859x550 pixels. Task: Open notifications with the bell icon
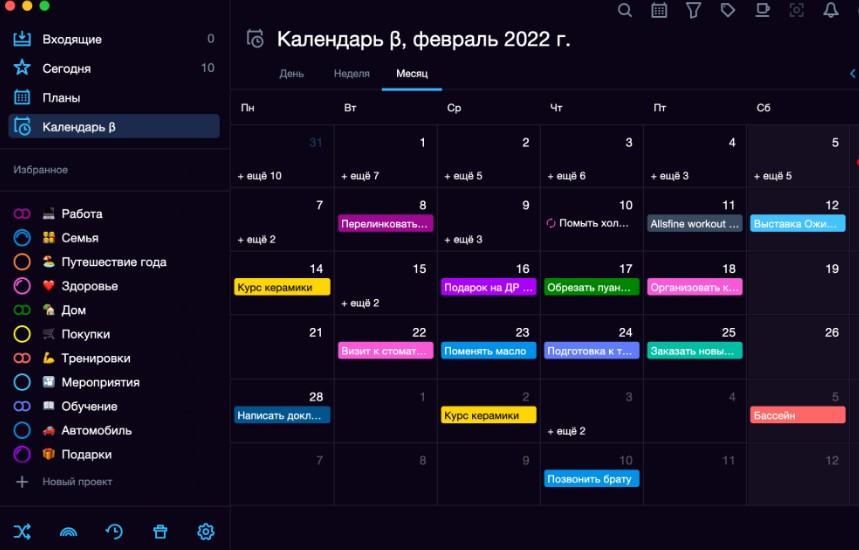(x=830, y=10)
